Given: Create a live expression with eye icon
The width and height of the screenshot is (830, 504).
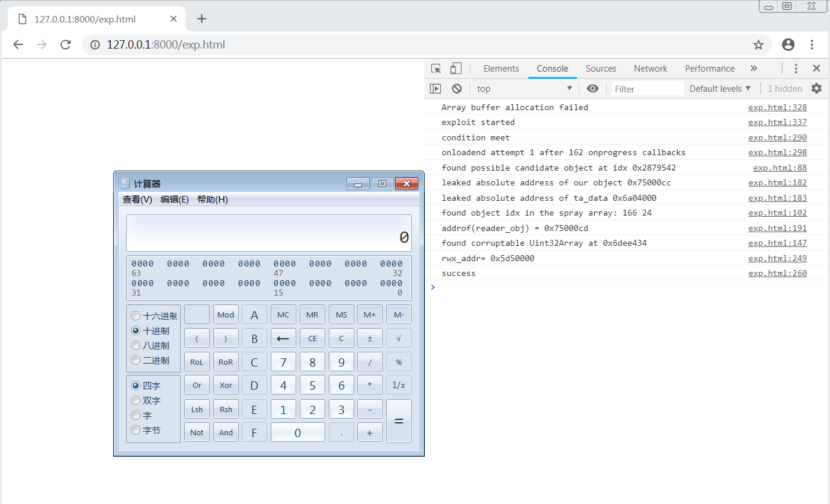Looking at the screenshot, I should (x=592, y=89).
